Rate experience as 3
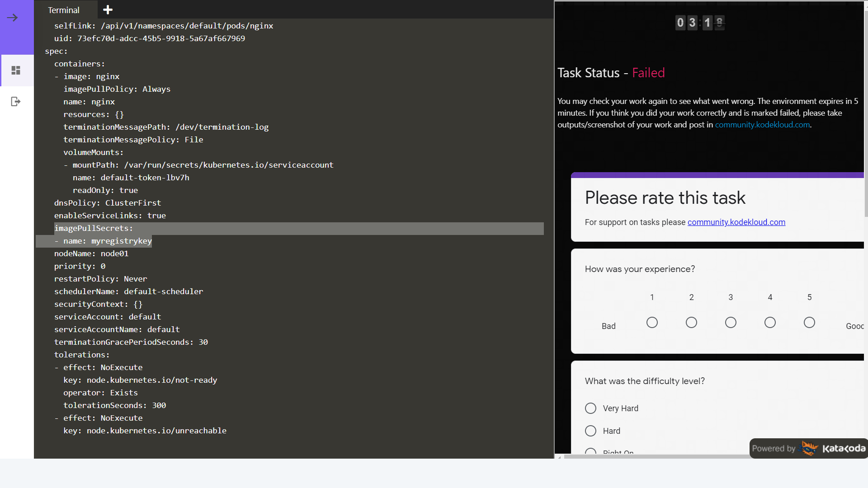Viewport: 868px width, 488px height. pyautogui.click(x=731, y=323)
